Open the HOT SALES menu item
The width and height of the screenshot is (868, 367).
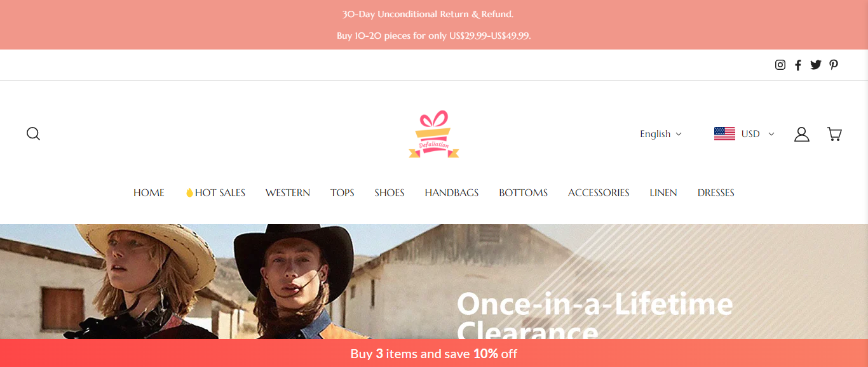point(215,193)
